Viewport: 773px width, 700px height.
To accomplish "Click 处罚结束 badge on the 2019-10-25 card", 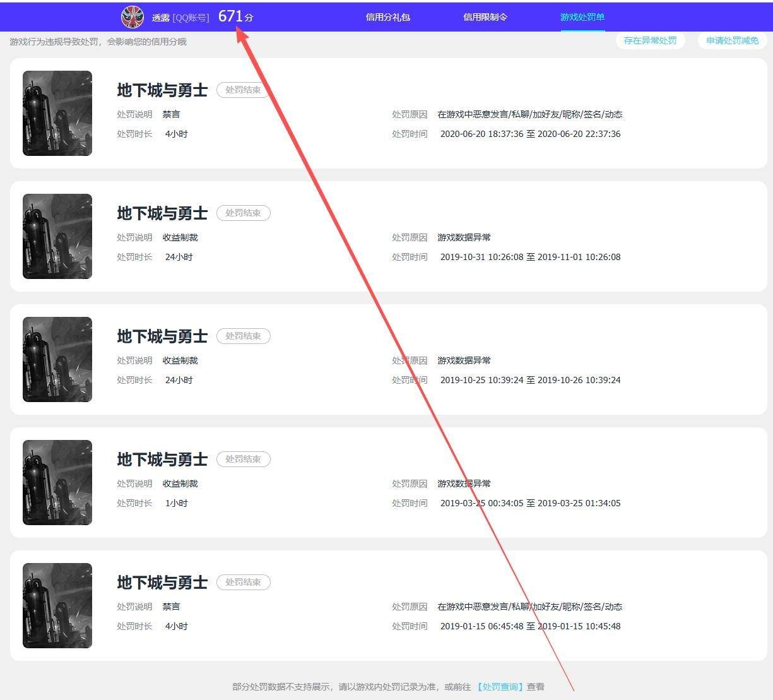I will (x=244, y=336).
